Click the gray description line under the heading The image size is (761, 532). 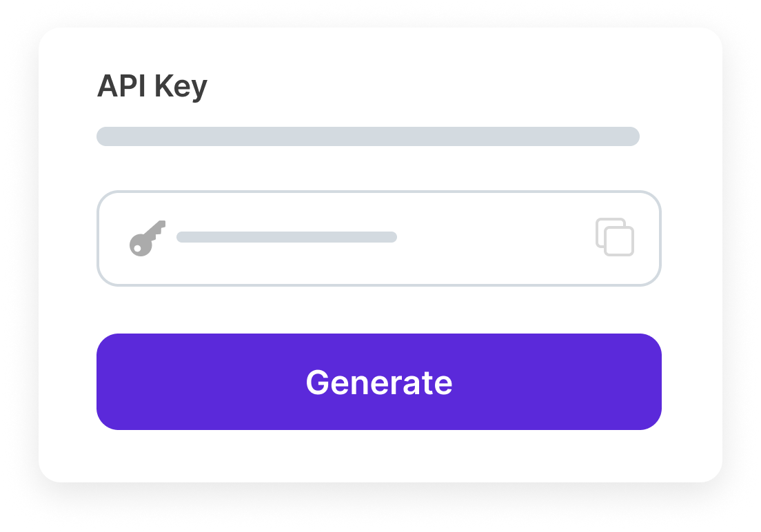click(x=367, y=136)
